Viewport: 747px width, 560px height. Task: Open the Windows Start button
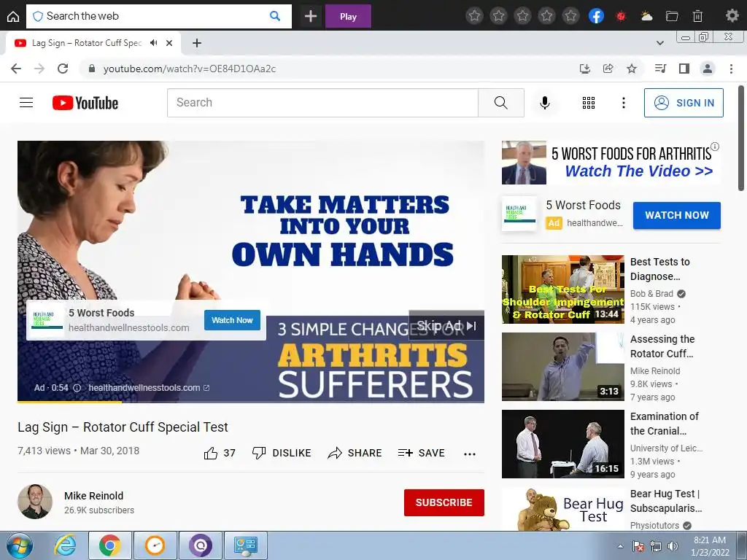click(19, 545)
